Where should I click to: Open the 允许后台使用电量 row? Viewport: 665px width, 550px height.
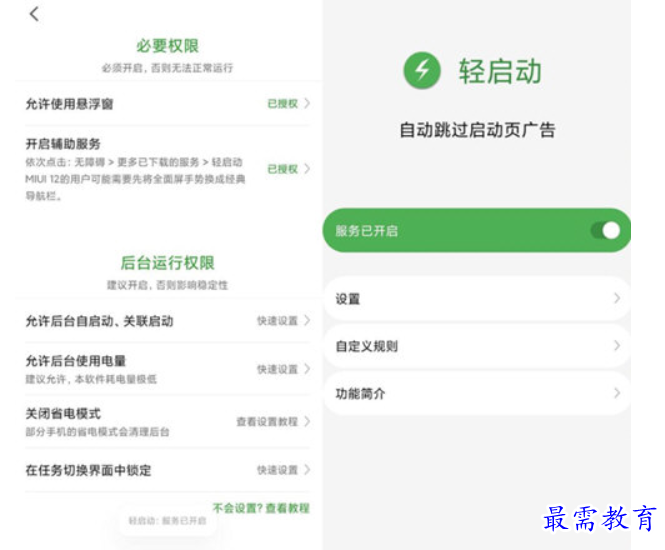[x=168, y=369]
